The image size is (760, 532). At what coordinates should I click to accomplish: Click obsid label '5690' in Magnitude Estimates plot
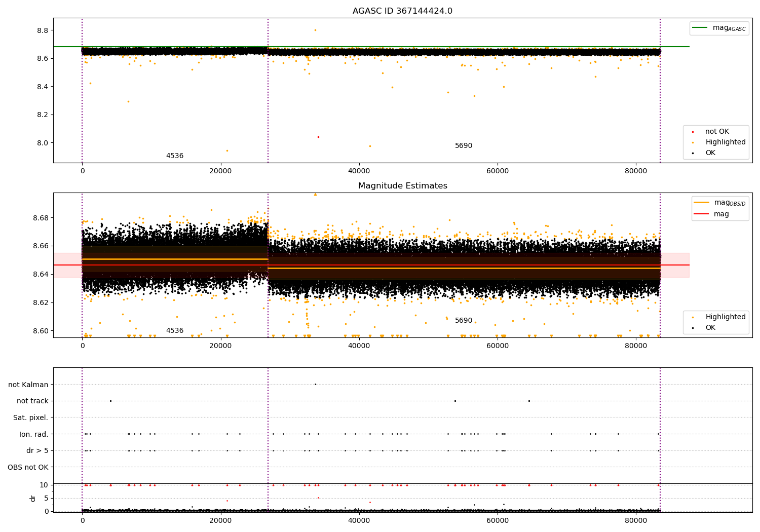[x=464, y=321]
